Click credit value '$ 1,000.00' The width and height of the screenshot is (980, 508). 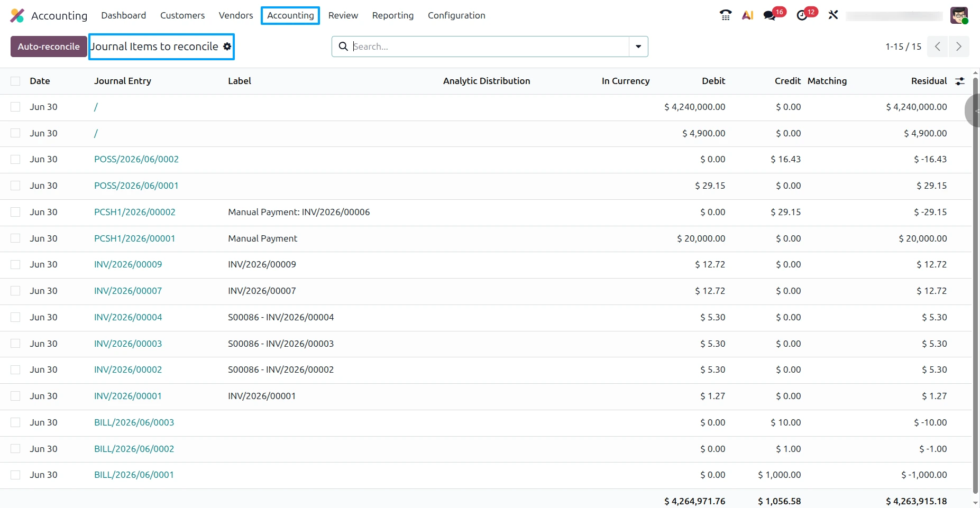pyautogui.click(x=780, y=475)
